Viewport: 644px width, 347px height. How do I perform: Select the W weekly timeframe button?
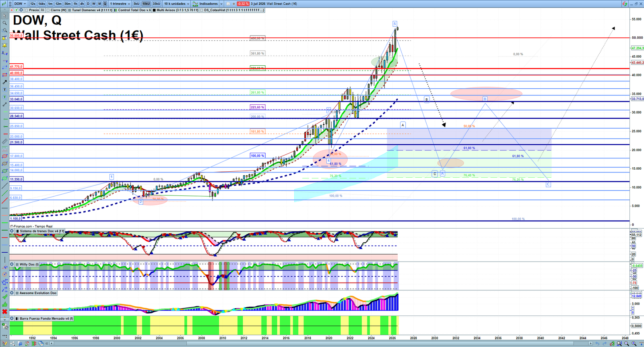tap(94, 4)
